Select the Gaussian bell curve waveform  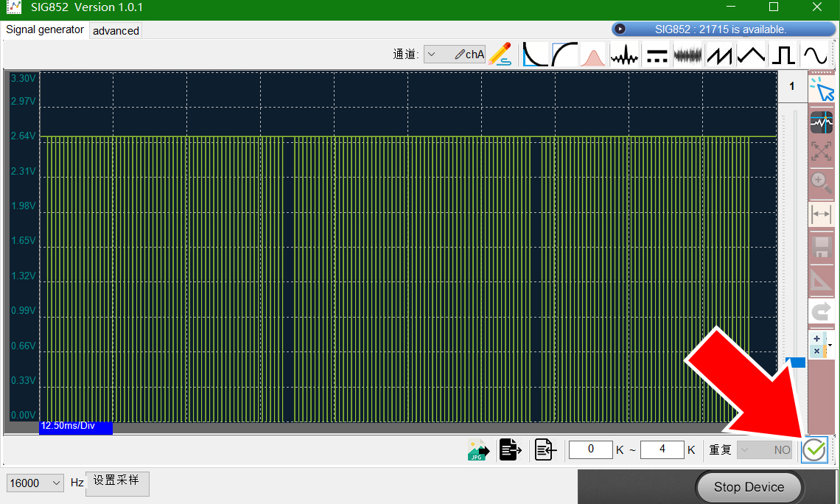click(x=592, y=55)
